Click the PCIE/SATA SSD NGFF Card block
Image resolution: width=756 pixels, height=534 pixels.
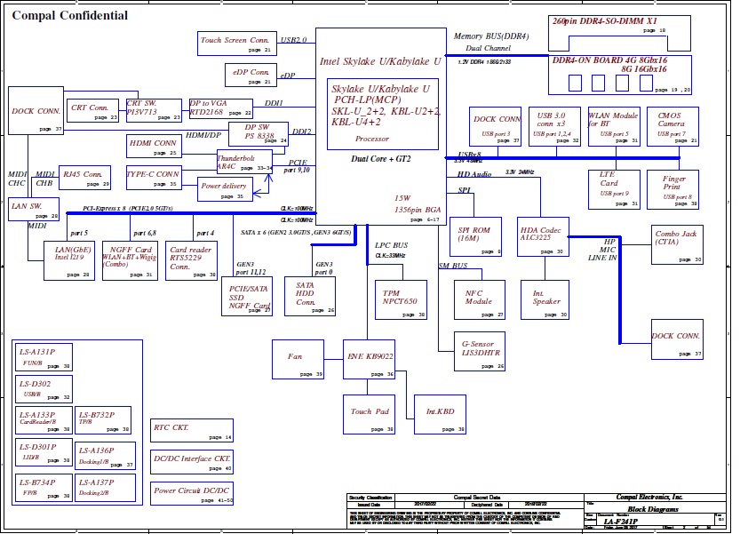point(247,297)
